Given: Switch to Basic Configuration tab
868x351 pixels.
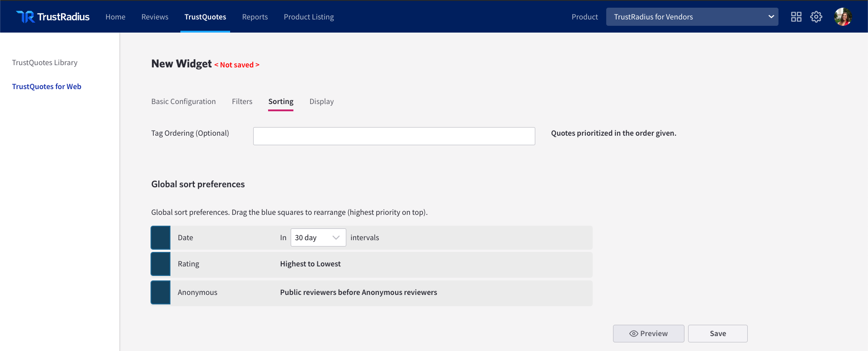Looking at the screenshot, I should coord(184,101).
